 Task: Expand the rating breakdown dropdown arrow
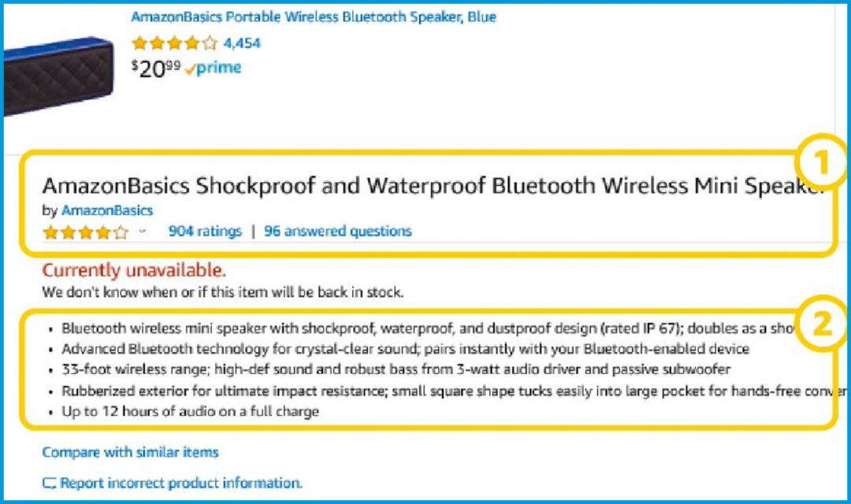coord(143,231)
